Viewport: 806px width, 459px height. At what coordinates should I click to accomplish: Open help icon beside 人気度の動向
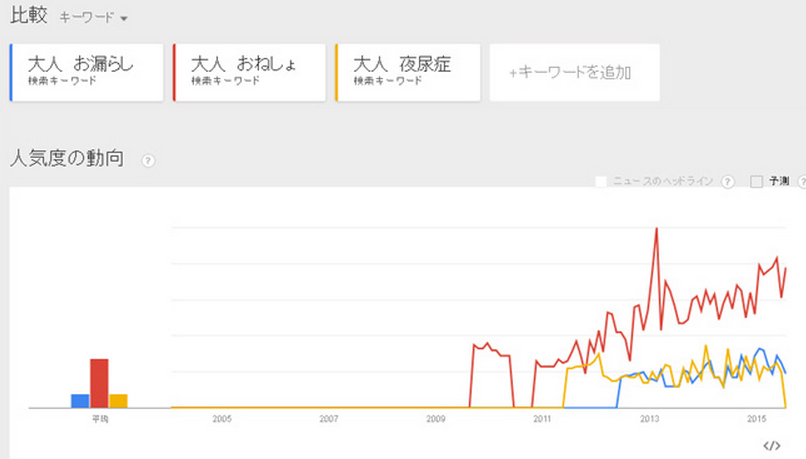pyautogui.click(x=148, y=161)
